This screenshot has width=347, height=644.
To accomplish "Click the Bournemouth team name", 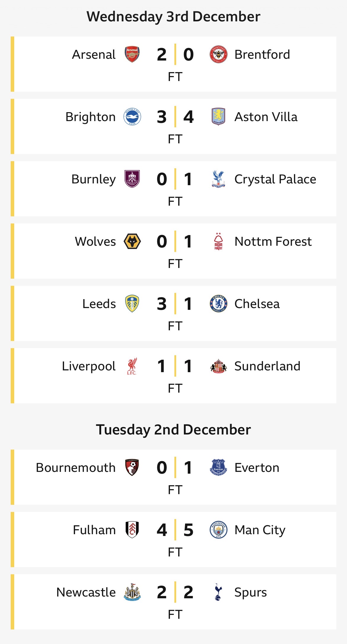I will 76,468.
